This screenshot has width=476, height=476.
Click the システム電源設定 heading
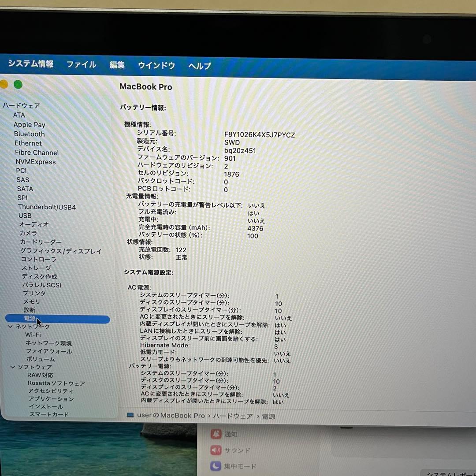pyautogui.click(x=149, y=272)
